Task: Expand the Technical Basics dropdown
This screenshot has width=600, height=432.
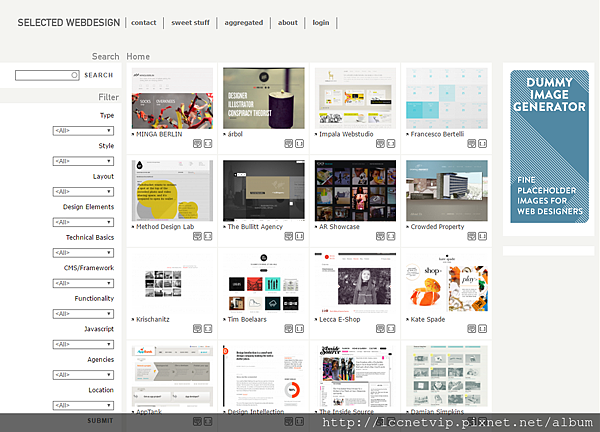Action: (x=83, y=253)
